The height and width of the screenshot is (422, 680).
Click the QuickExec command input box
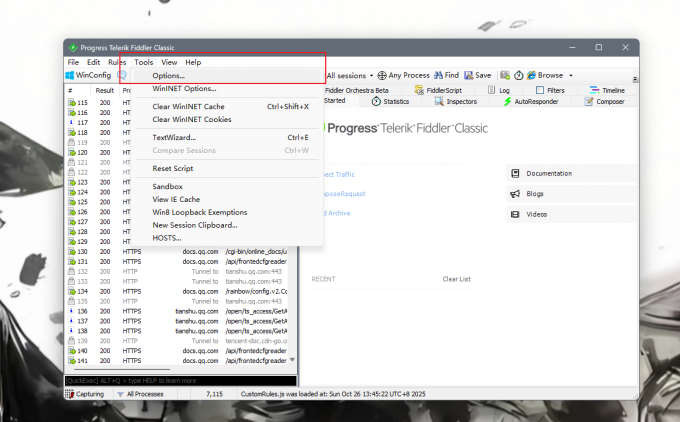pyautogui.click(x=180, y=381)
